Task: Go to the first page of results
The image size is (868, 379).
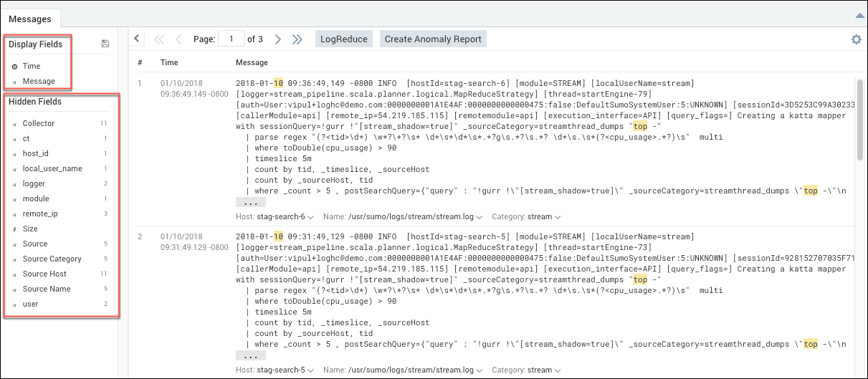Action: (x=159, y=39)
